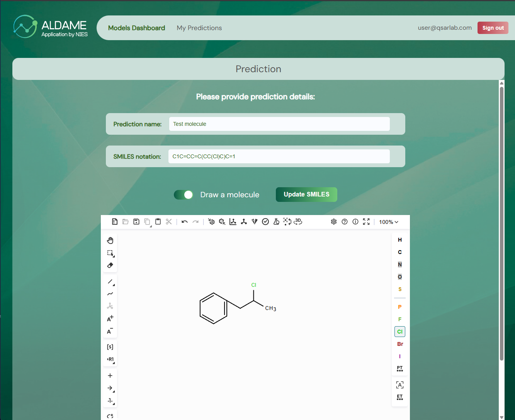Go to Models Dashboard tab
The height and width of the screenshot is (420, 515).
pyautogui.click(x=136, y=28)
